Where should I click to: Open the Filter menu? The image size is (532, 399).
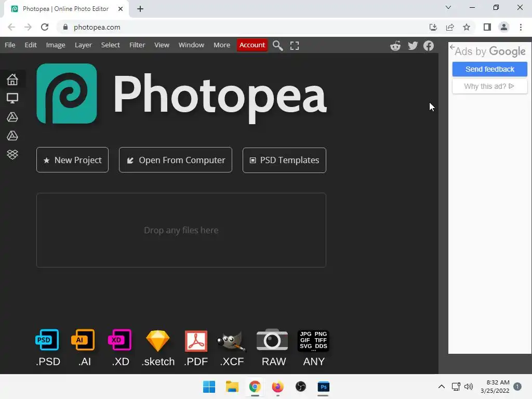coord(137,45)
